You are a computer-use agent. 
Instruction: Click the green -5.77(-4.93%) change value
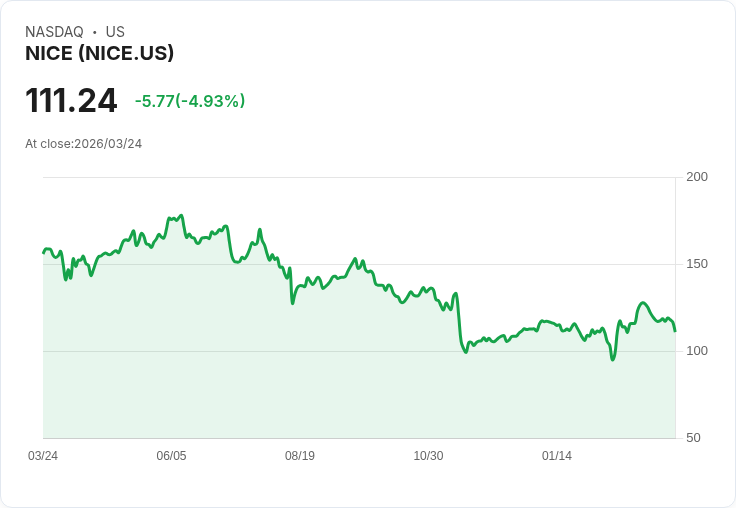coord(190,101)
